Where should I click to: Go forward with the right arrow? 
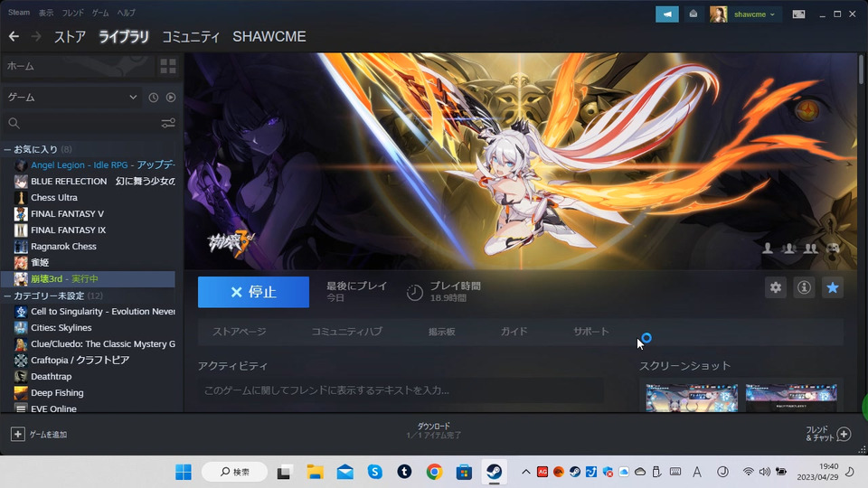point(36,36)
